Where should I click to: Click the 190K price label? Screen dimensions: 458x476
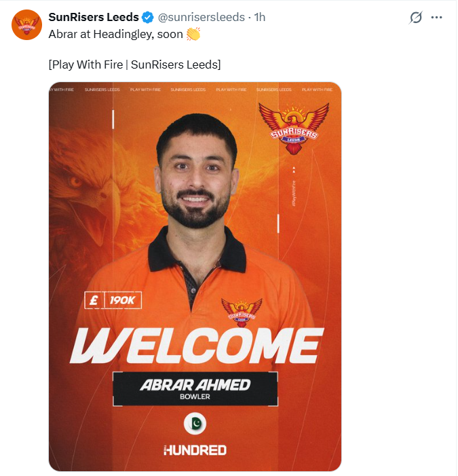(x=122, y=301)
